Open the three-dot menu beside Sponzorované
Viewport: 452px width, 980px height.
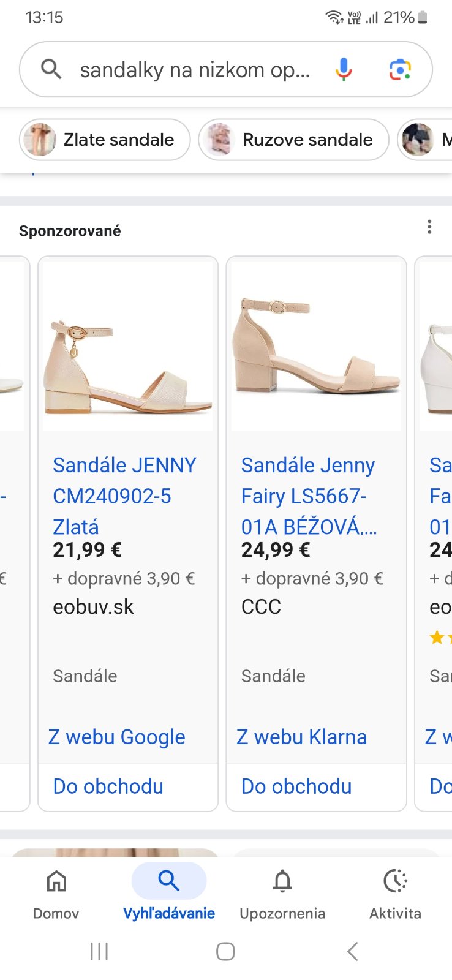429,227
